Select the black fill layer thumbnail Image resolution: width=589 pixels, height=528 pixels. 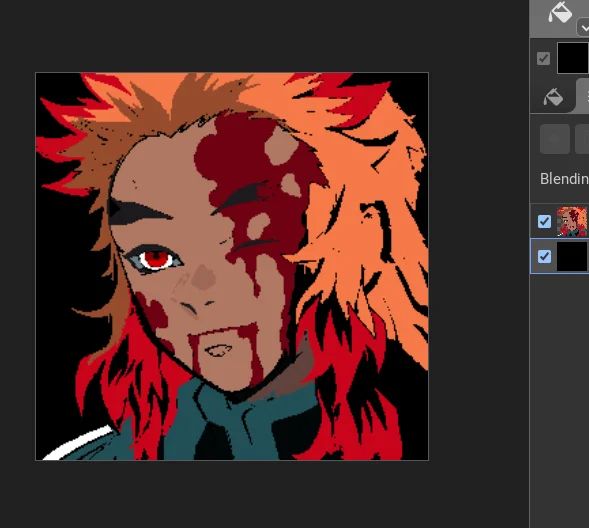click(572, 256)
